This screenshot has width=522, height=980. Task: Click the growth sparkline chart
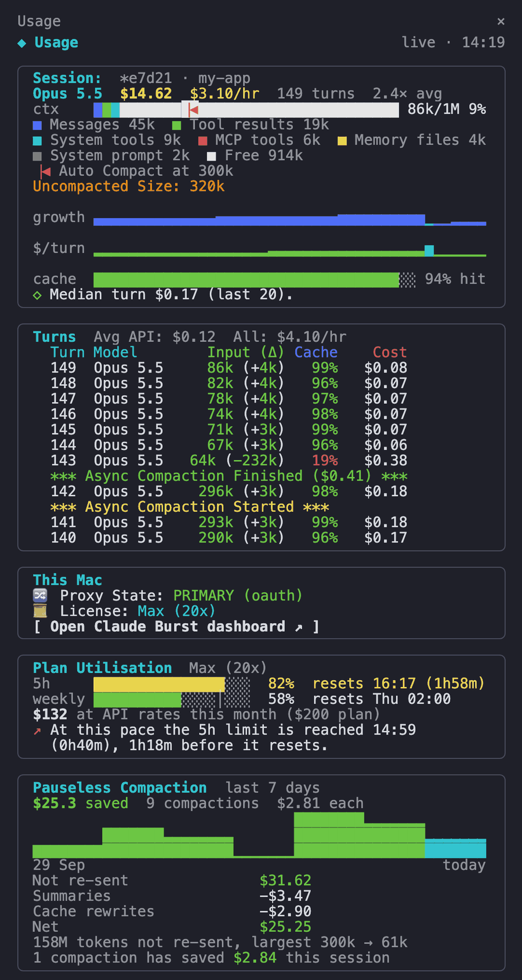click(289, 219)
